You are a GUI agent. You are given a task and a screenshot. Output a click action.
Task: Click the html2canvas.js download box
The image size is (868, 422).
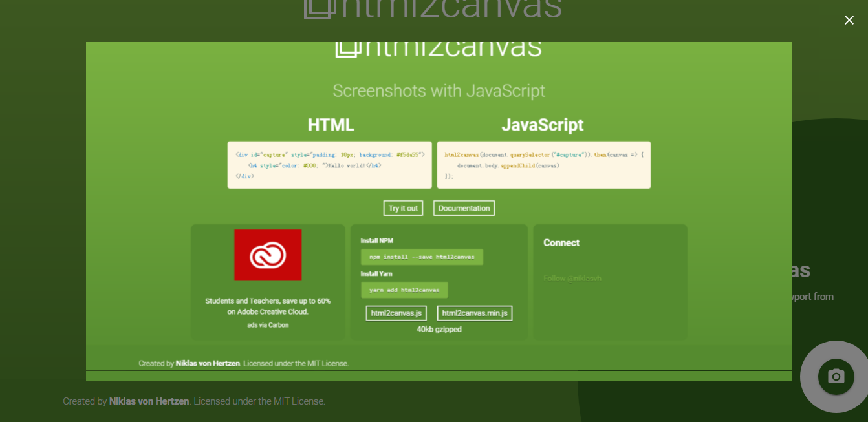click(x=396, y=313)
